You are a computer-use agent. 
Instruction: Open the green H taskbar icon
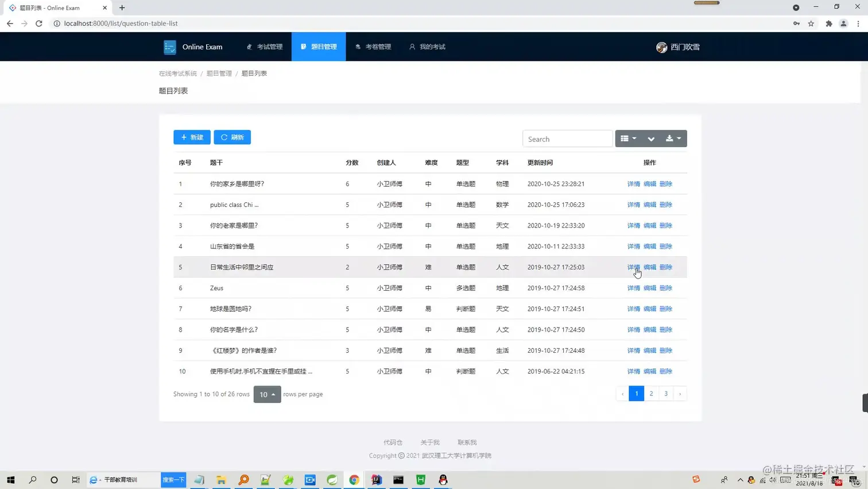click(421, 480)
